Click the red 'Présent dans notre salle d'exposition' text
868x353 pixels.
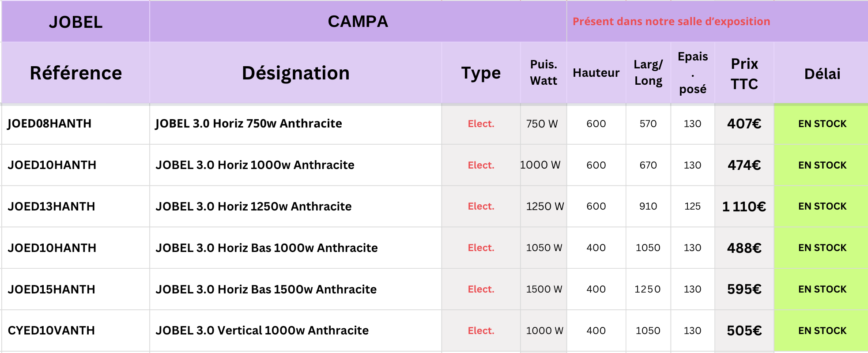[671, 22]
